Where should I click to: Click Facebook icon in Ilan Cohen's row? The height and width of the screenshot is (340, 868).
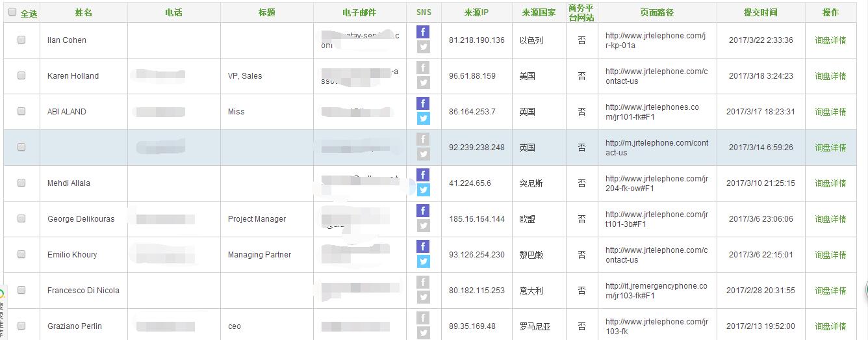tap(423, 32)
